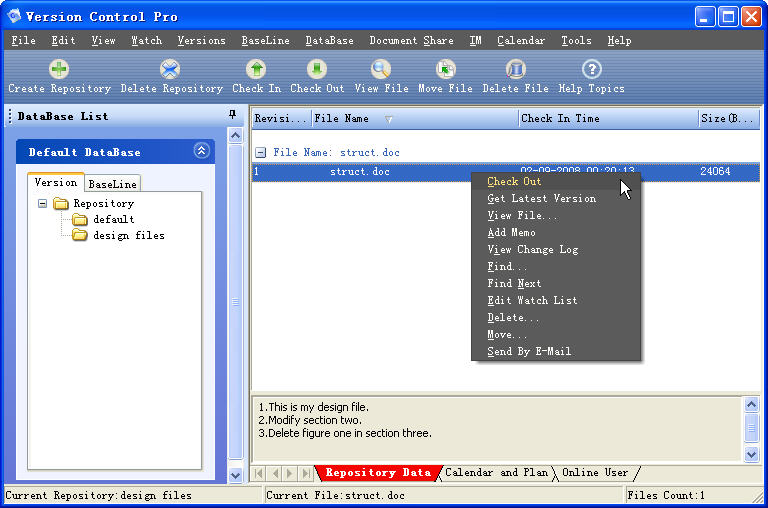Viewport: 768px width, 508px height.
Task: Open the View menu
Action: tap(103, 40)
